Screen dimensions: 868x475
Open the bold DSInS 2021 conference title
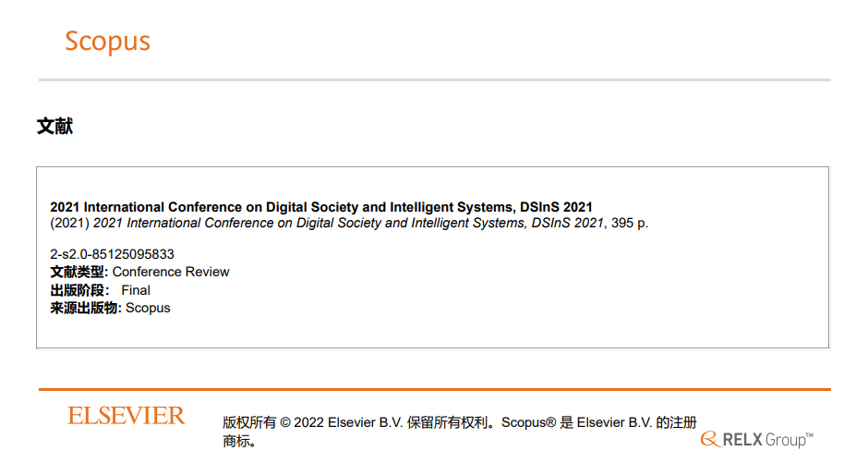point(321,207)
